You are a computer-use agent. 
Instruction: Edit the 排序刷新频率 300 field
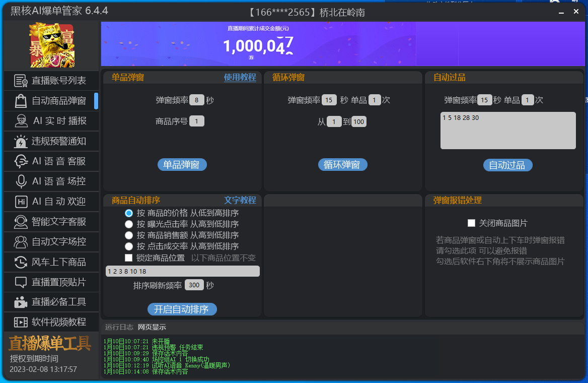tap(194, 285)
